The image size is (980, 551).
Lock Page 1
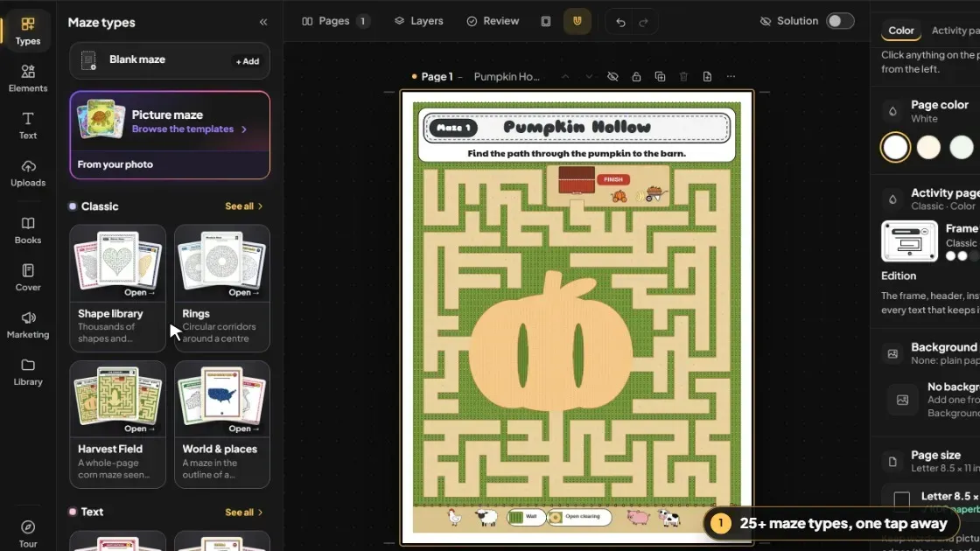636,77
